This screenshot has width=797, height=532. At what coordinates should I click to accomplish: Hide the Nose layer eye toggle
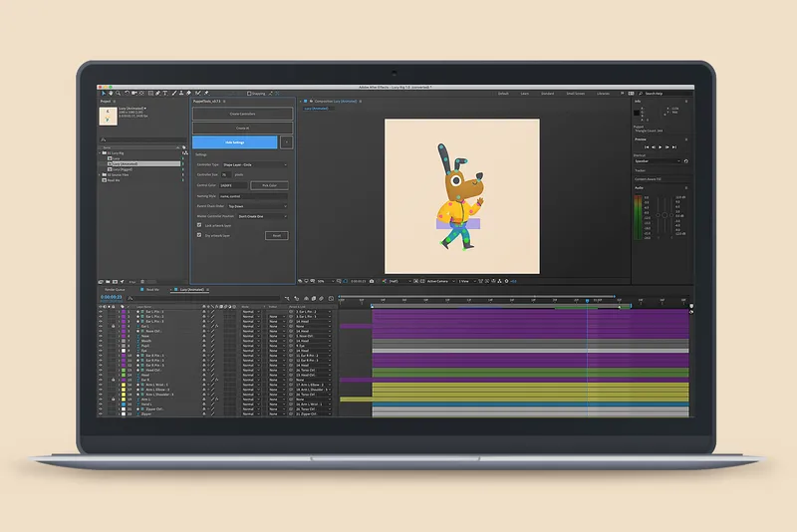(101, 336)
